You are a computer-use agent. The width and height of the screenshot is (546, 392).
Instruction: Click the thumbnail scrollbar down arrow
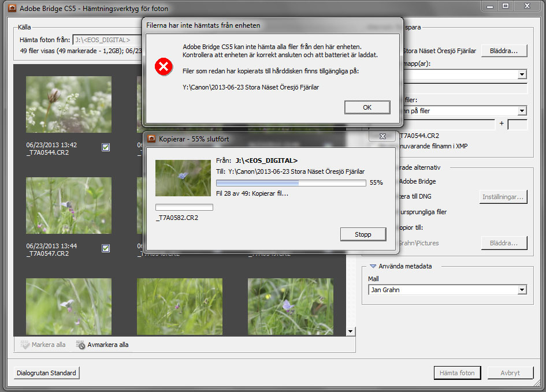click(351, 331)
